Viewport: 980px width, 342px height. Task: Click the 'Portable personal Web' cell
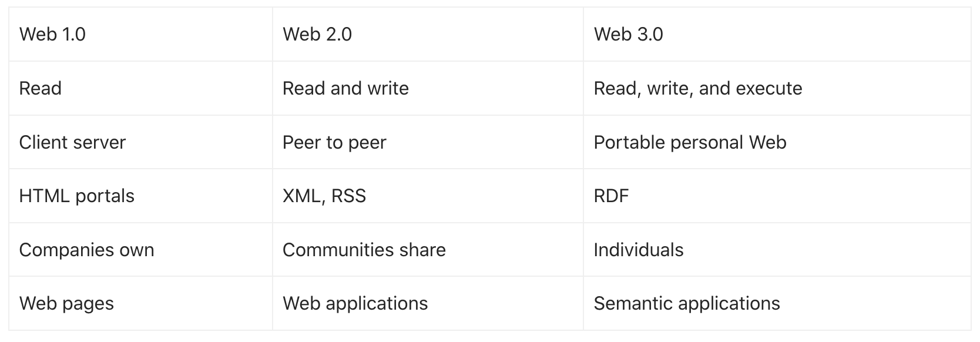(690, 142)
